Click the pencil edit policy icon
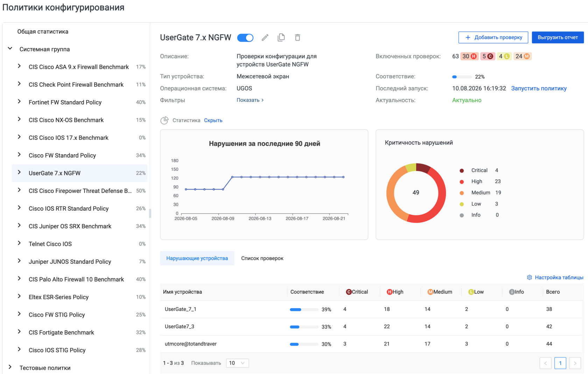The height and width of the screenshot is (374, 588). click(265, 37)
